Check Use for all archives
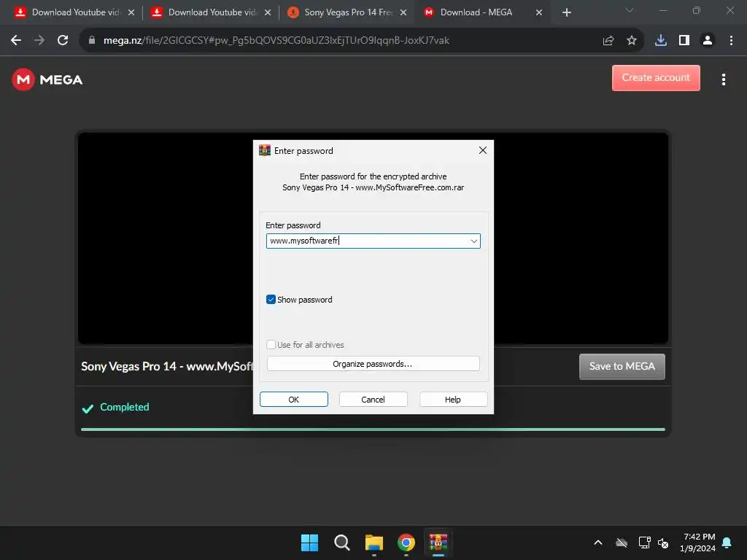This screenshot has width=747, height=560. [x=271, y=345]
